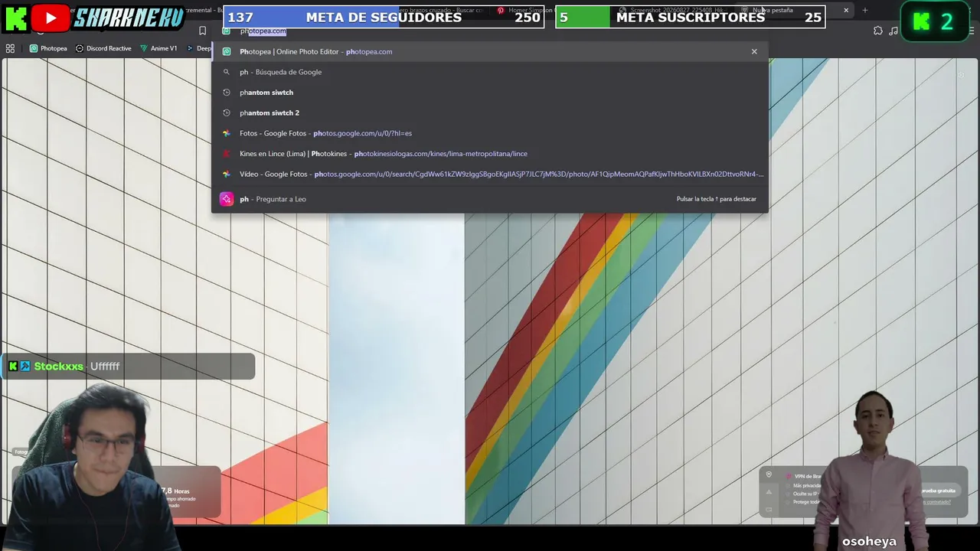Click the Photopea favicon in the first suggestion
980x551 pixels.
(x=227, y=51)
